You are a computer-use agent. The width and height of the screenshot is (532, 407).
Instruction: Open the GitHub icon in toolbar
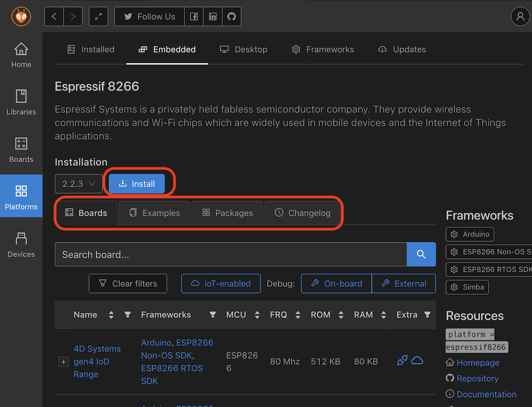pyautogui.click(x=232, y=16)
